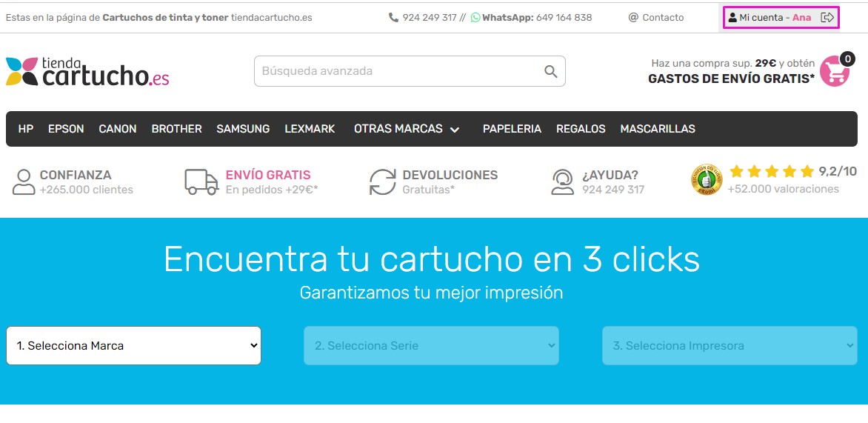868x423 pixels.
Task: Open the LEXMARK menu item
Action: pyautogui.click(x=310, y=128)
